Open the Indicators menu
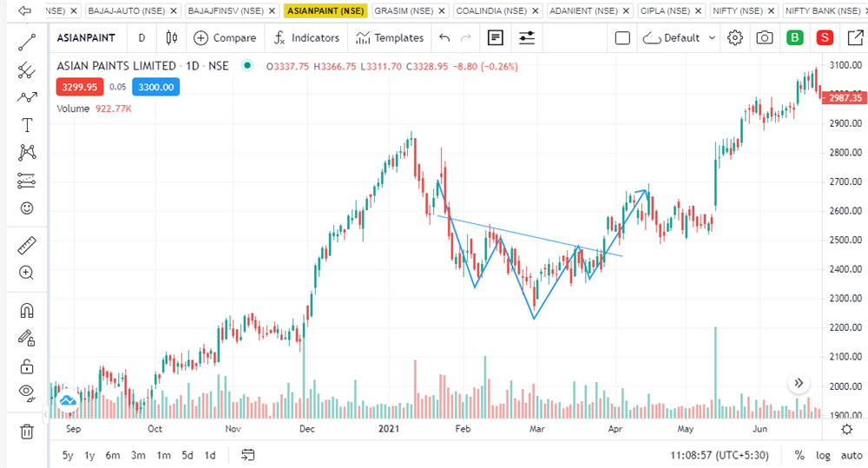Viewport: 868px width, 468px height. (306, 37)
